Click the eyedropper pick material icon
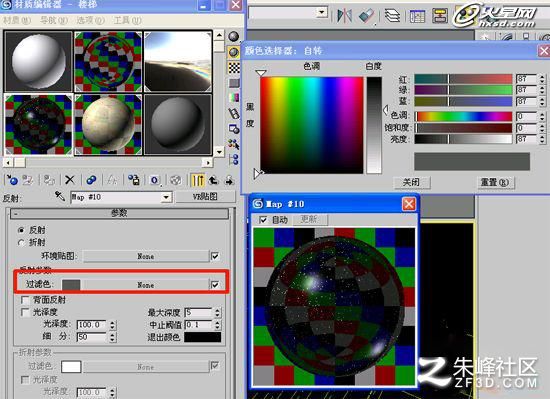550x399 pixels. (60, 196)
